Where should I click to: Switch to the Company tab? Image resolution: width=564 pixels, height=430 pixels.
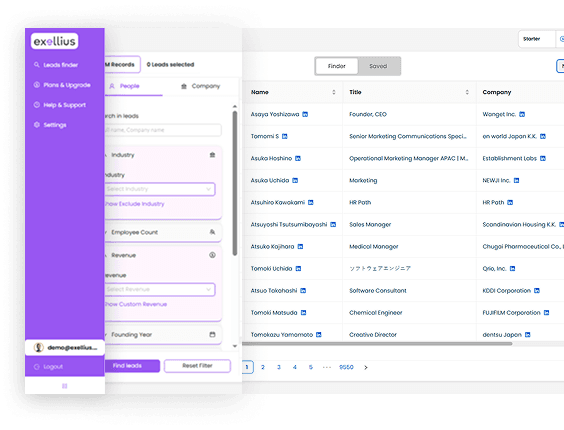click(x=200, y=86)
